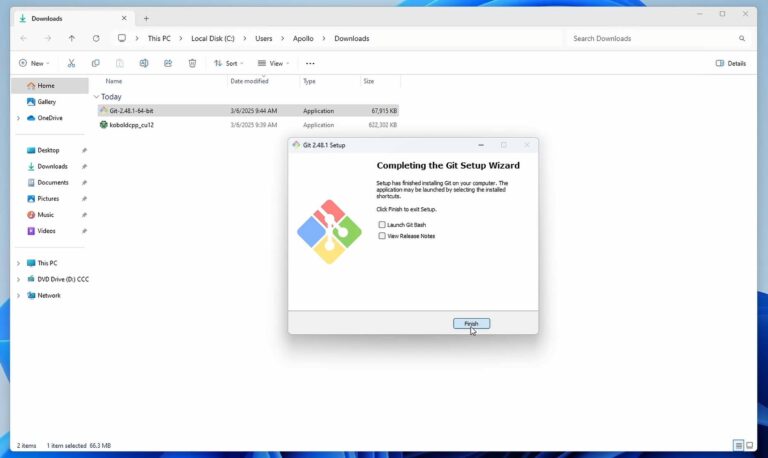Screen dimensions: 768x458
Task: Click the Forward navigation arrow
Action: [48, 38]
